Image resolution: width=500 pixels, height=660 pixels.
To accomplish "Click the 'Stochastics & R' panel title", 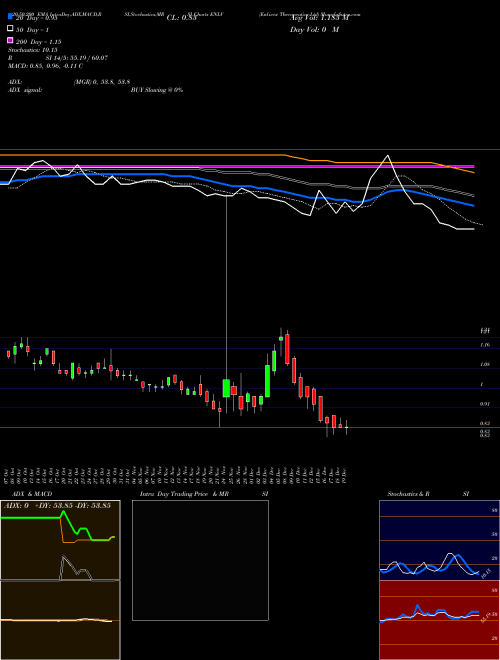I will pyautogui.click(x=408, y=494).
